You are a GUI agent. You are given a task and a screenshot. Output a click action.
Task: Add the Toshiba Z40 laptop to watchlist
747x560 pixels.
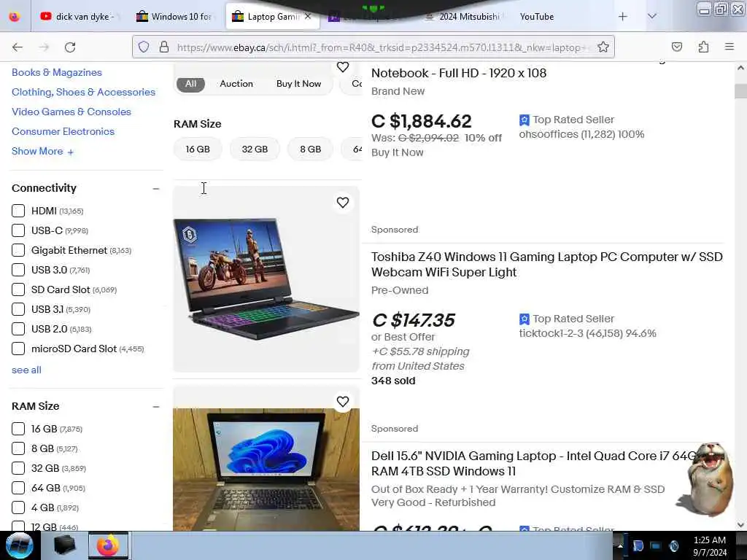[x=343, y=203]
